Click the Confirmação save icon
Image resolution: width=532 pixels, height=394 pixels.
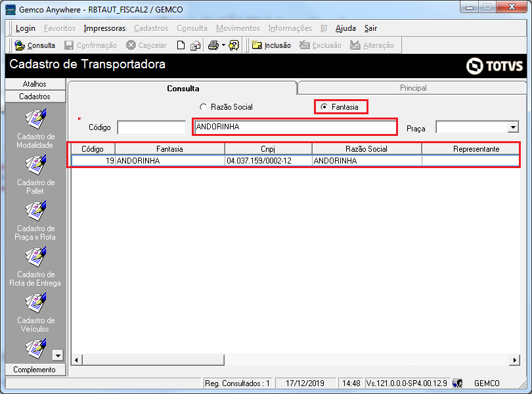tap(69, 45)
